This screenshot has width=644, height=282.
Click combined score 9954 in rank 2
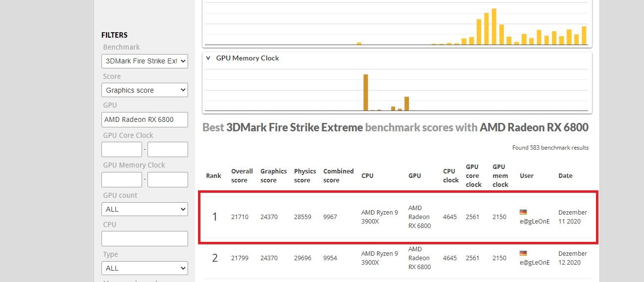[x=330, y=258]
